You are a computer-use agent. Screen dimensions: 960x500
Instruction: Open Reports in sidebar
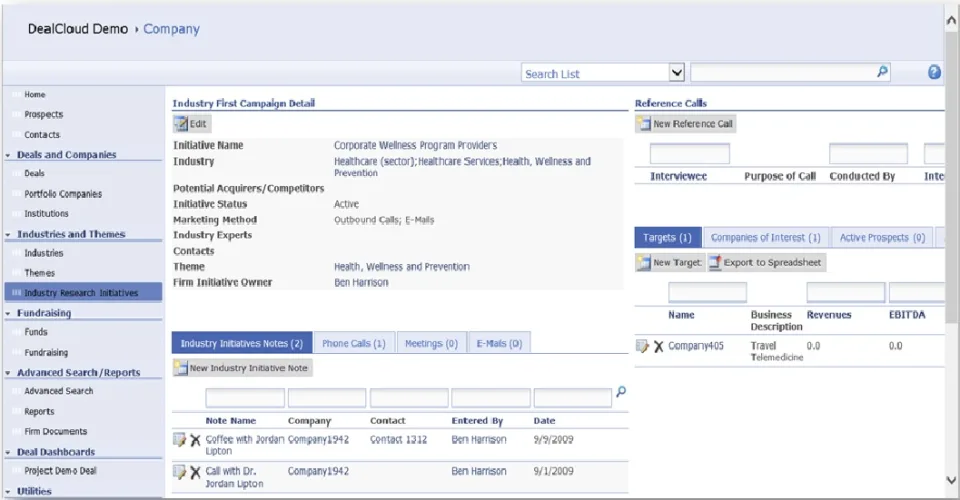click(x=39, y=411)
